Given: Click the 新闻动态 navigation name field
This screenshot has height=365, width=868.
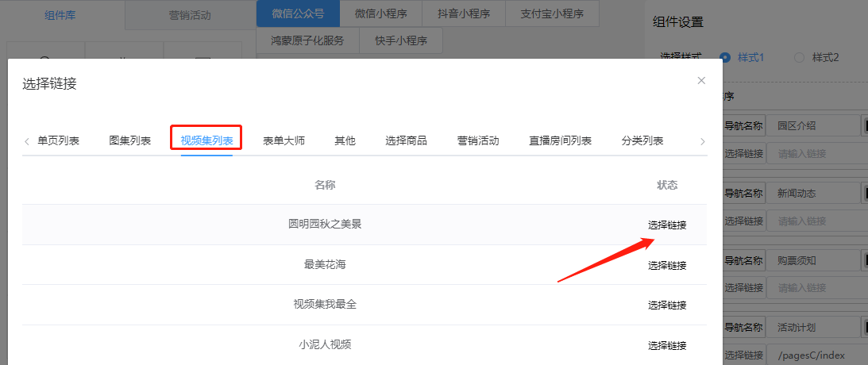Looking at the screenshot, I should coord(813,193).
